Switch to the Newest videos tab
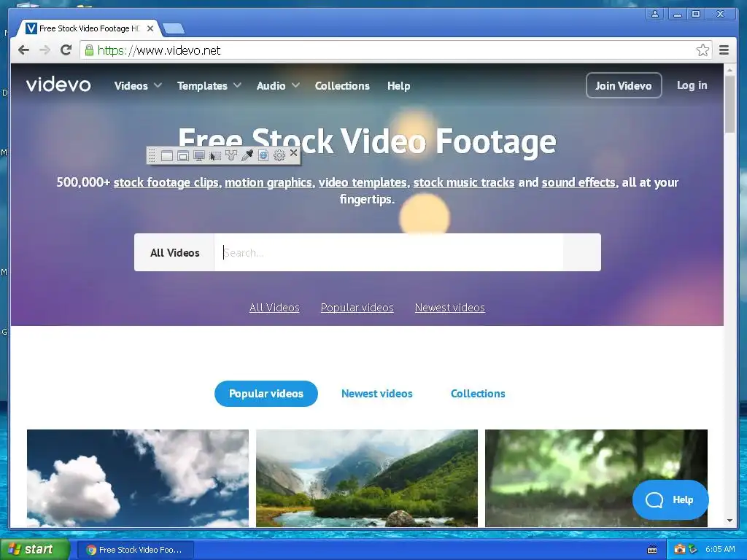 pos(377,394)
